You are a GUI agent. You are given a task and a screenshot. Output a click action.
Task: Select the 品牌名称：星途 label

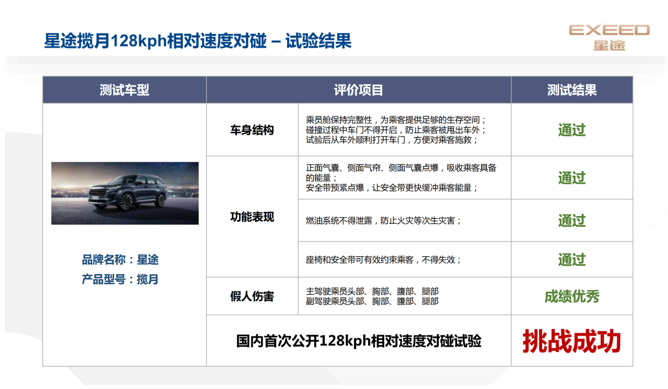pos(120,259)
